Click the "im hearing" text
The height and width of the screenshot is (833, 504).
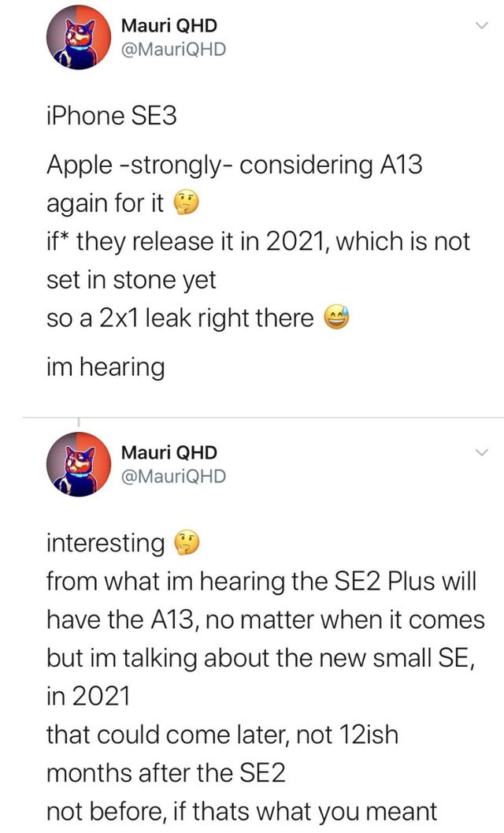[106, 367]
